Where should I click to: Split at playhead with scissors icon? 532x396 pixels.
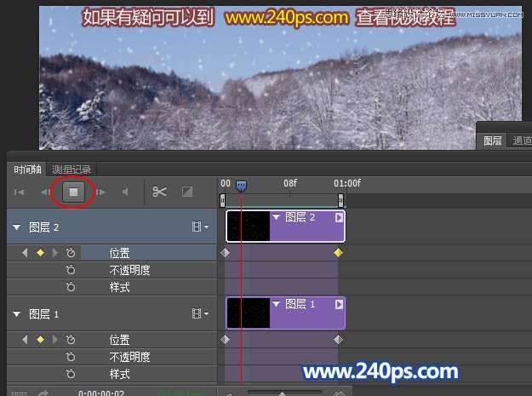pyautogui.click(x=159, y=192)
